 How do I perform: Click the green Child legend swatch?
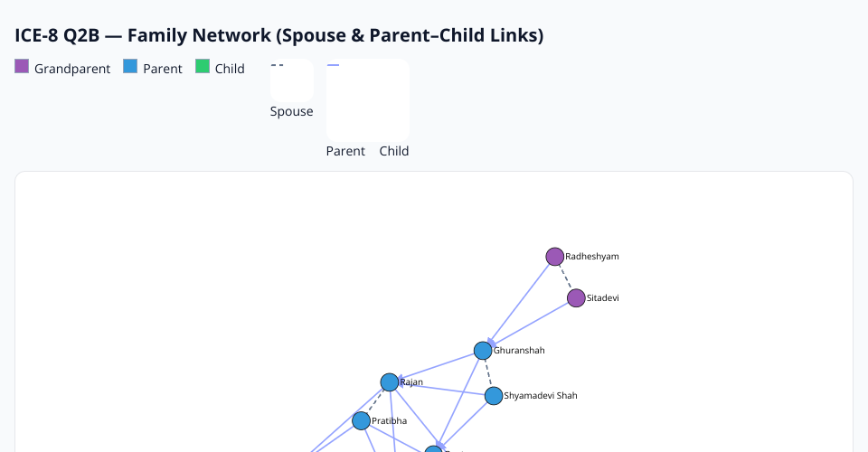click(203, 67)
